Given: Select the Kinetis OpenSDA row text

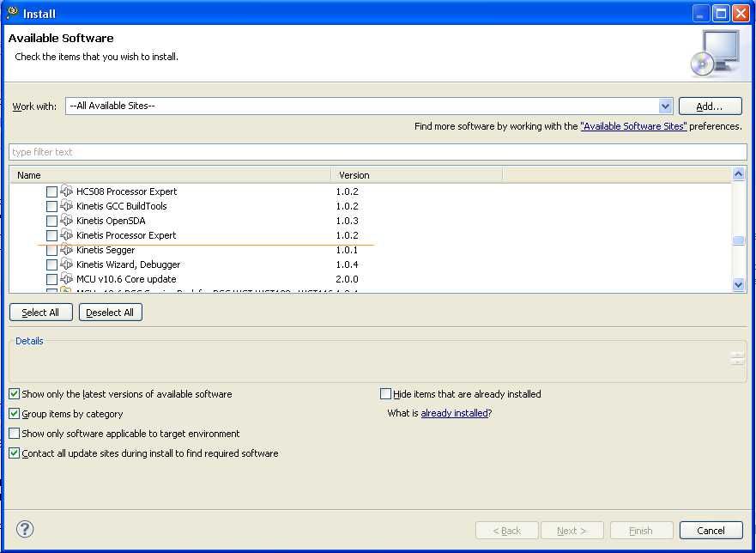Looking at the screenshot, I should (111, 221).
